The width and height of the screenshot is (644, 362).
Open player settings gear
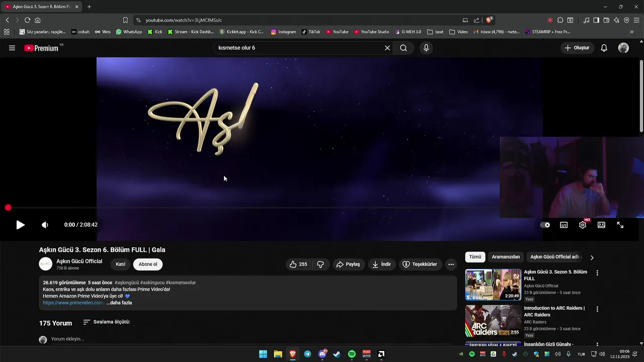click(583, 225)
